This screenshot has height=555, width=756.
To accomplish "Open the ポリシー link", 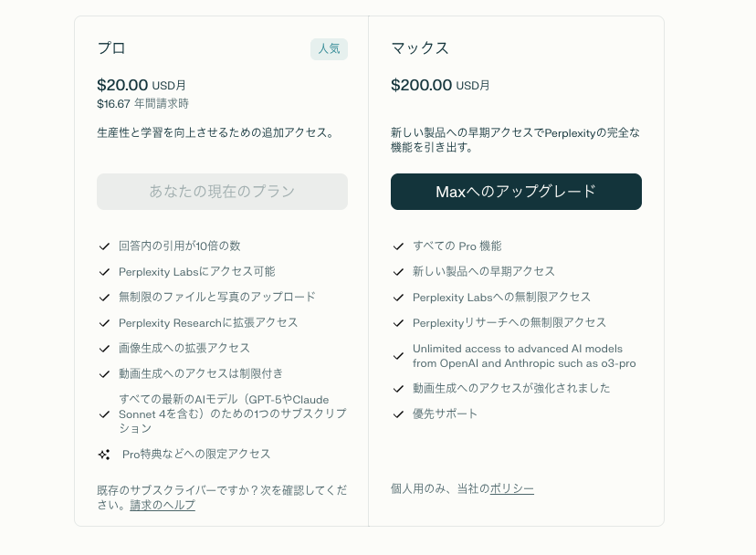I will pyautogui.click(x=512, y=488).
